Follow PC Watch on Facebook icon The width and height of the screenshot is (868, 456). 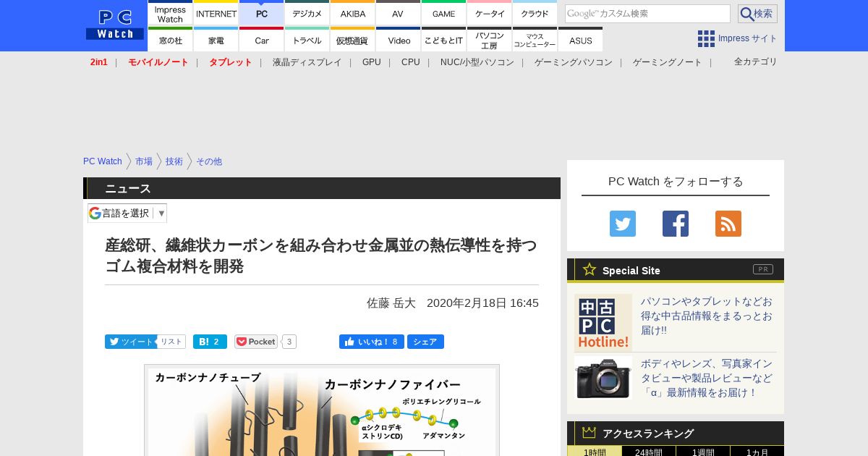676,224
